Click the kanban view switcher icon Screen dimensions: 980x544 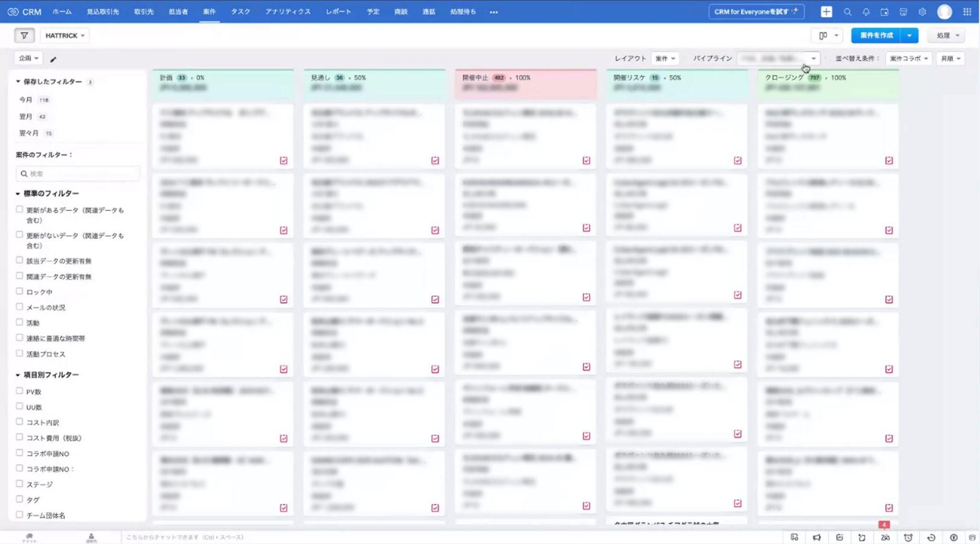[x=823, y=35]
